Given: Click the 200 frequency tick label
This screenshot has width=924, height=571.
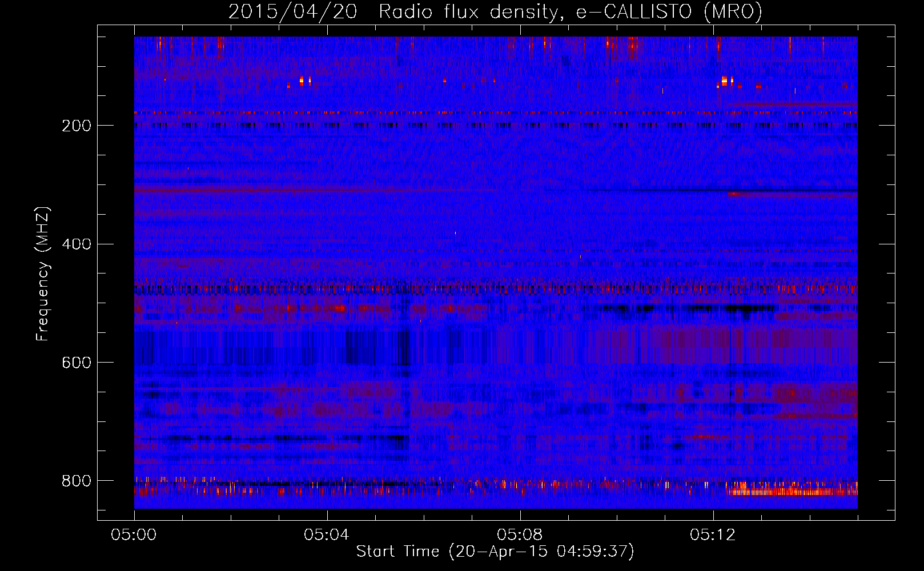Looking at the screenshot, I should tap(77, 126).
